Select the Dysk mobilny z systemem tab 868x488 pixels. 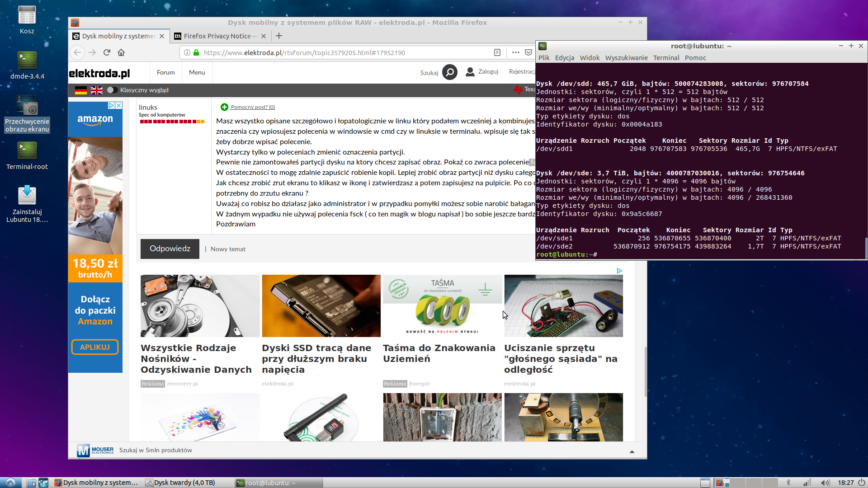tap(119, 36)
